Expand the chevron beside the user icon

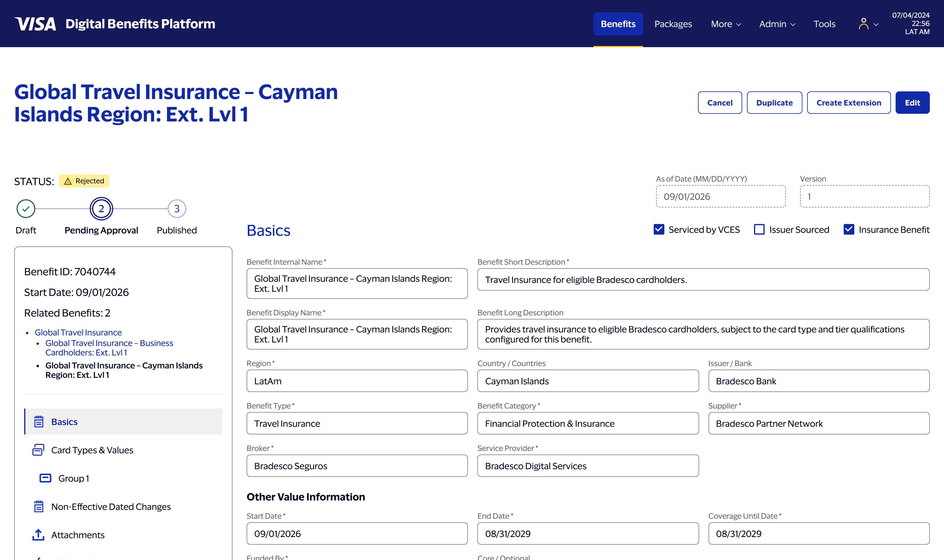876,24
